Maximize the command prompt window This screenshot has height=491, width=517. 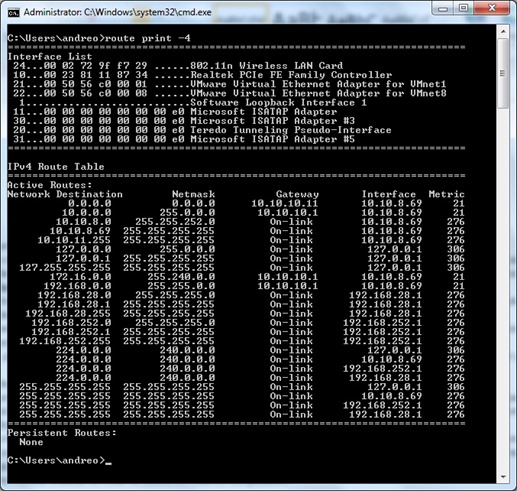tap(463, 8)
